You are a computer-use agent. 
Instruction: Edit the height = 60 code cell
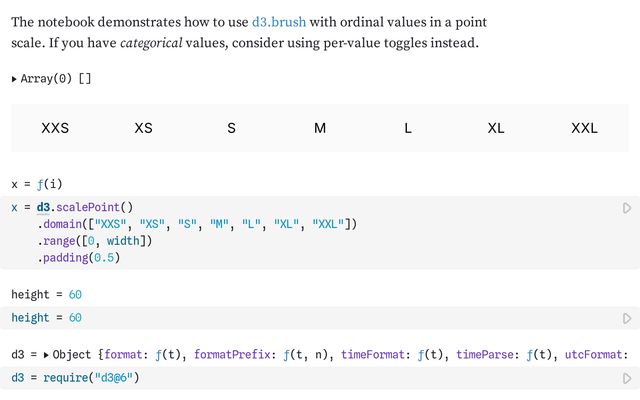(x=46, y=318)
